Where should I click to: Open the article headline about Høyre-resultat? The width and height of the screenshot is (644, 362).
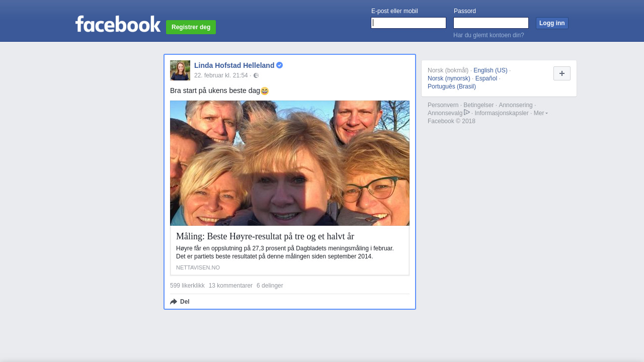(265, 236)
